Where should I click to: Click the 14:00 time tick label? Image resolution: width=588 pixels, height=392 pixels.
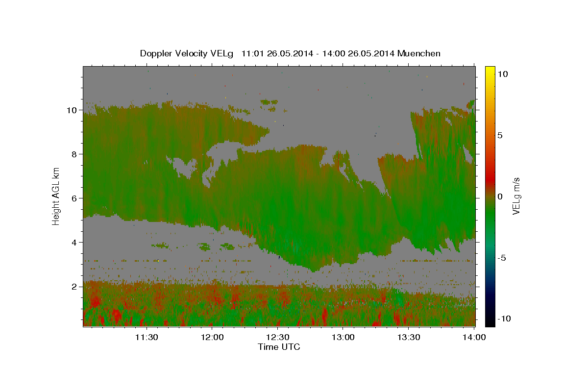pyautogui.click(x=474, y=337)
